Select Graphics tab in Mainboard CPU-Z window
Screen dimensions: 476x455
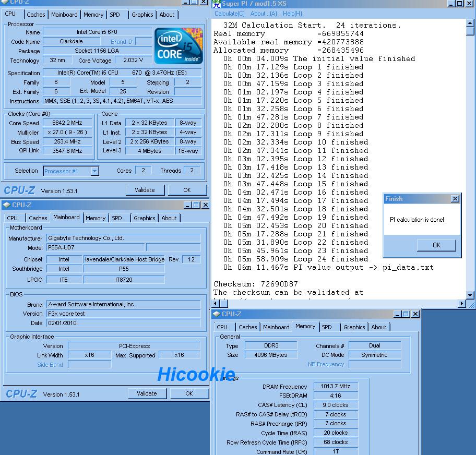click(x=145, y=218)
